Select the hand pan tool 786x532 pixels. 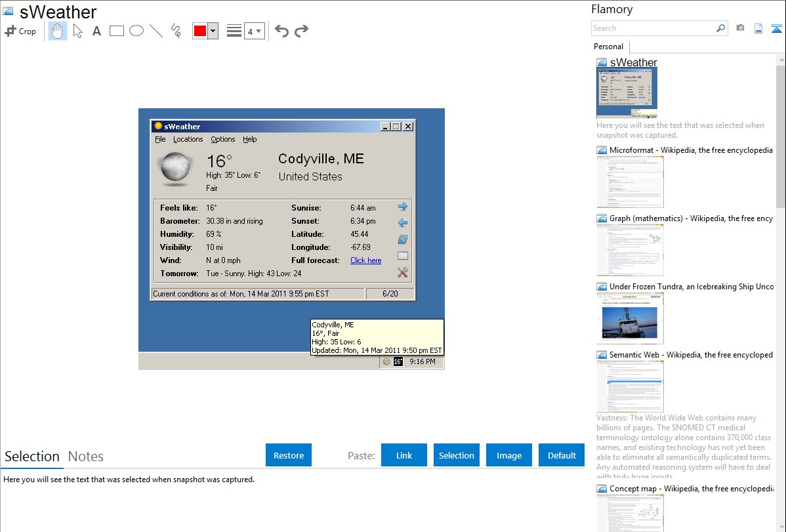pos(57,31)
